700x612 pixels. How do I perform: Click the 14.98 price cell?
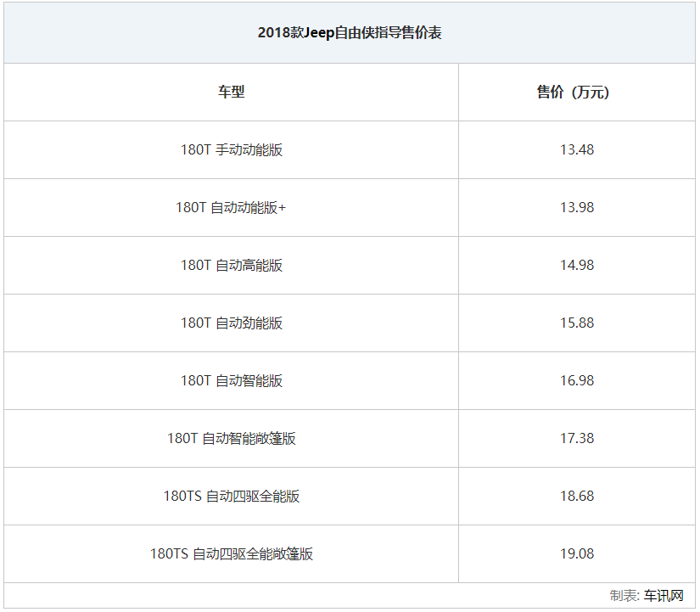pos(576,265)
